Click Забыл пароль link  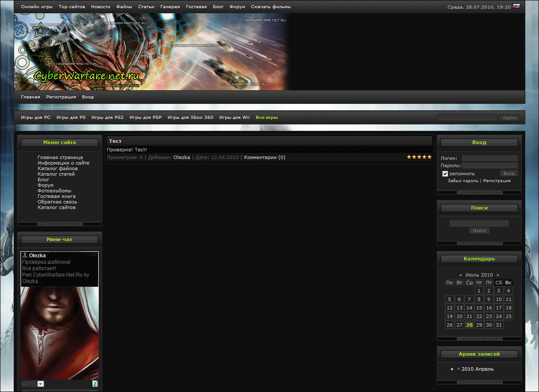pos(463,181)
